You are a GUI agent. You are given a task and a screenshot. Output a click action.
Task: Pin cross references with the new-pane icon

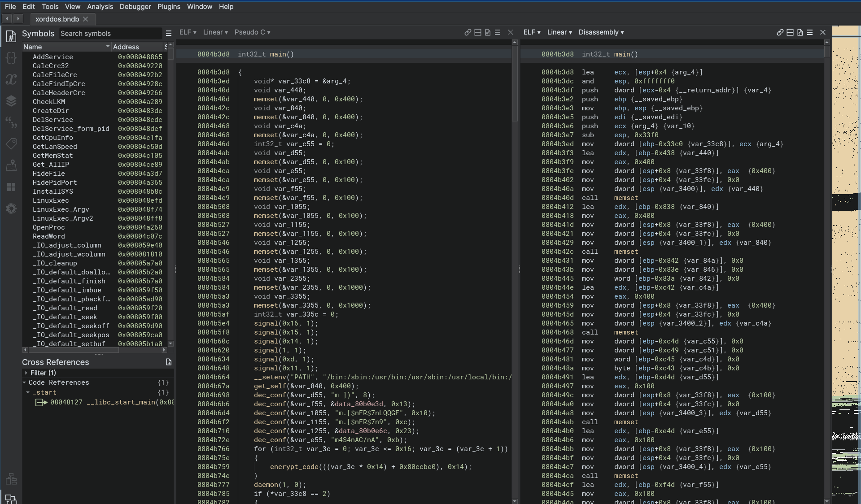pos(169,362)
